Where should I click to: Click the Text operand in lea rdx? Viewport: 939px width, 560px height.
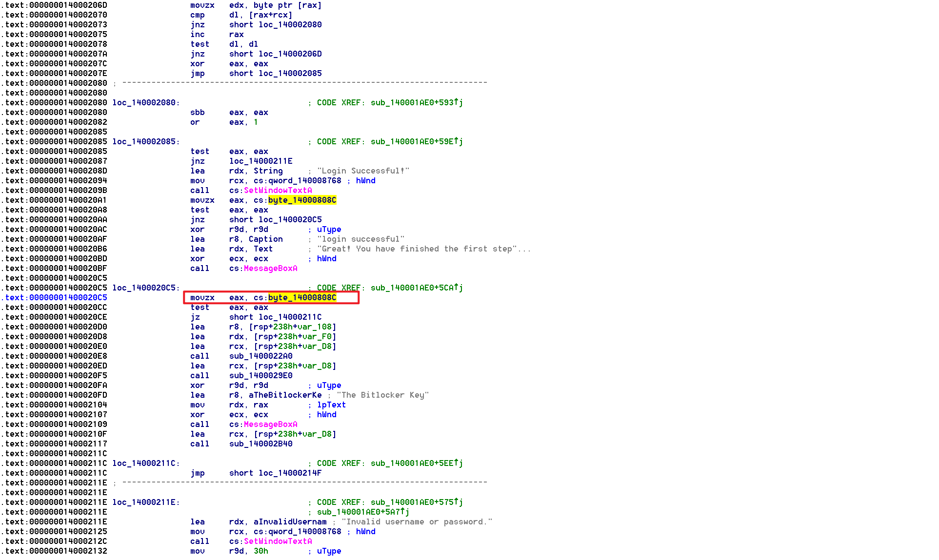click(263, 249)
